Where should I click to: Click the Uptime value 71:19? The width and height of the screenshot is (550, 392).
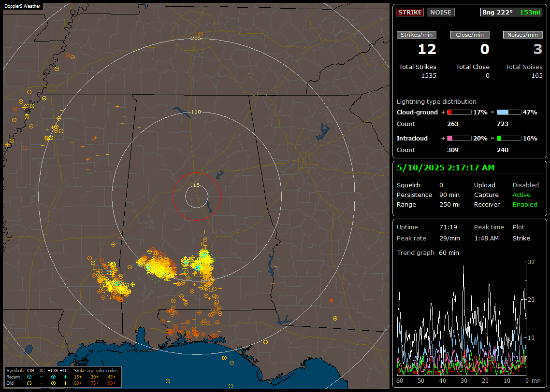pos(448,227)
